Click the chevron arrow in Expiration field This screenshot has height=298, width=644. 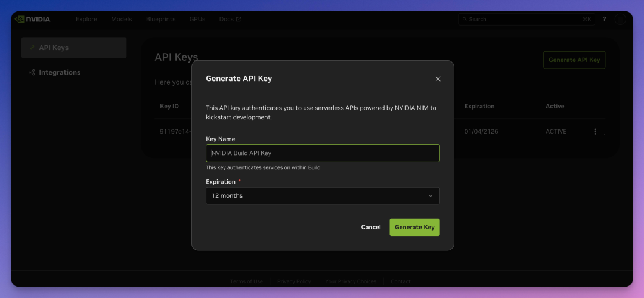pos(431,195)
